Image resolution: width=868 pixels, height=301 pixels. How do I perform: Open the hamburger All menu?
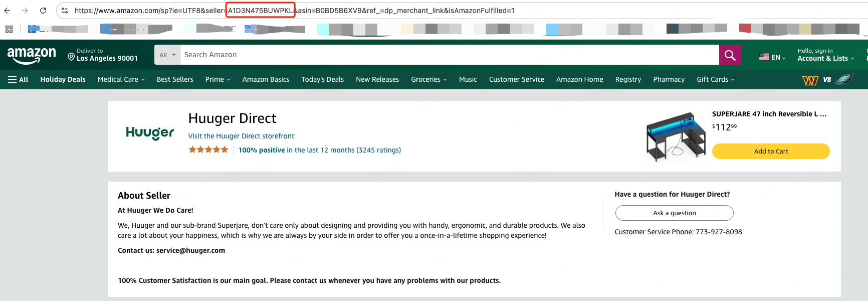pos(18,79)
